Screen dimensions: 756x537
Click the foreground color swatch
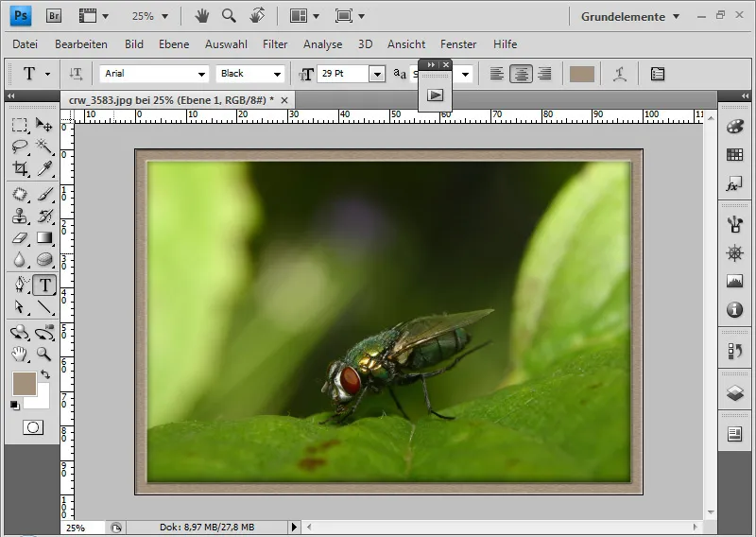pyautogui.click(x=24, y=384)
